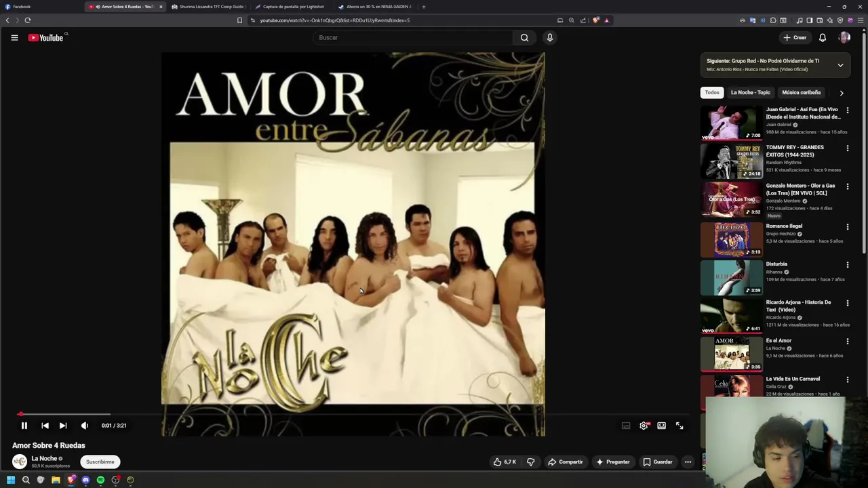Open a new browser tab
Image resolution: width=868 pixels, height=488 pixels.
(x=423, y=7)
